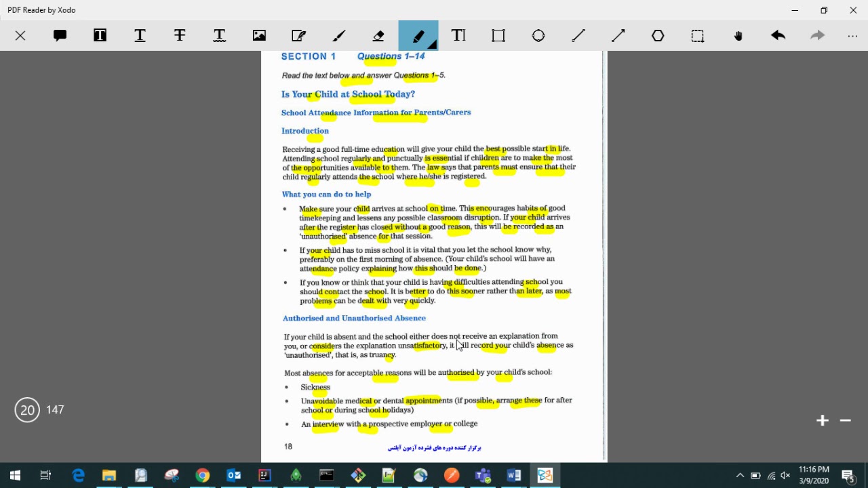Choose the strikethrough text tool
868x488 pixels.
(180, 36)
